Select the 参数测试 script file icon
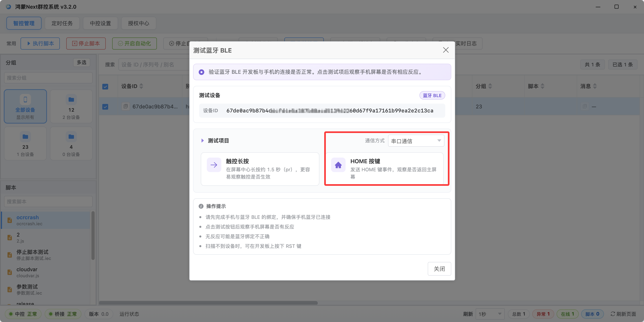The width and height of the screenshot is (644, 322). point(9,290)
